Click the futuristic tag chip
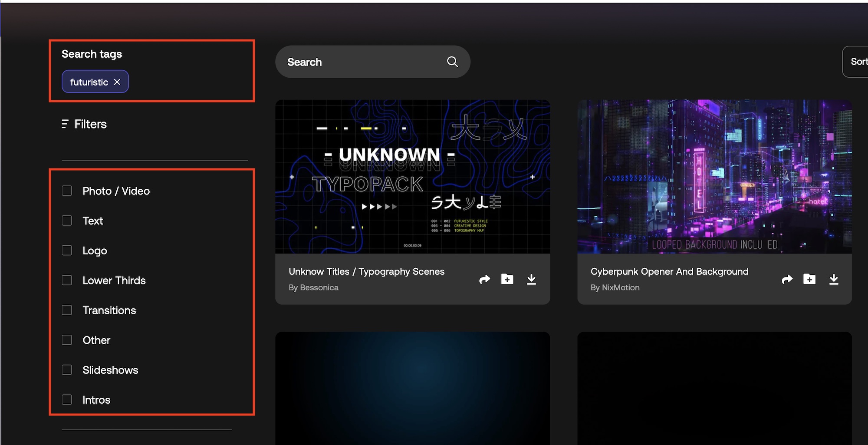868x445 pixels. click(95, 82)
